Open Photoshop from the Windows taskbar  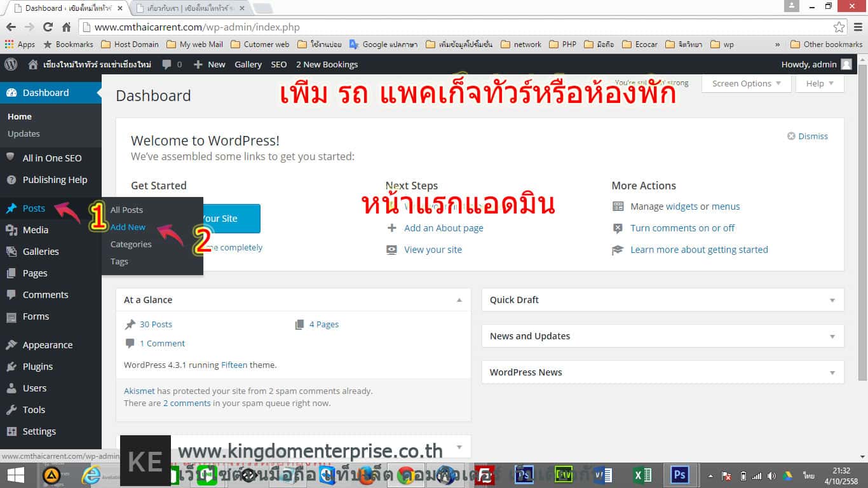point(679,475)
